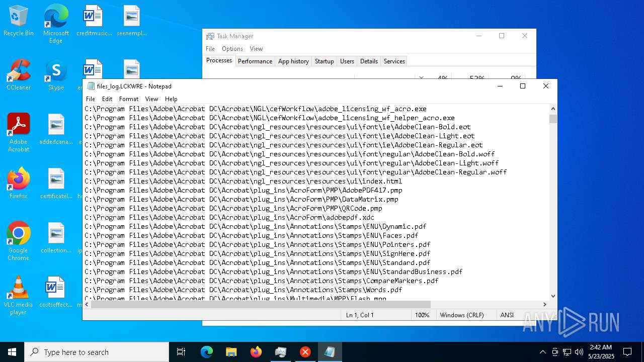Image resolution: width=644 pixels, height=362 pixels.
Task: Launch Firefox from the taskbar
Action: 256,352
